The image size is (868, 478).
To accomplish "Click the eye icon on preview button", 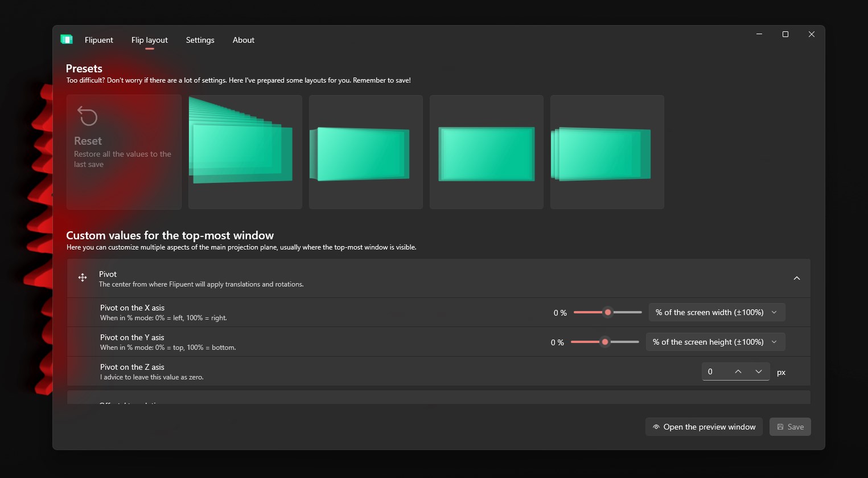I will (656, 427).
